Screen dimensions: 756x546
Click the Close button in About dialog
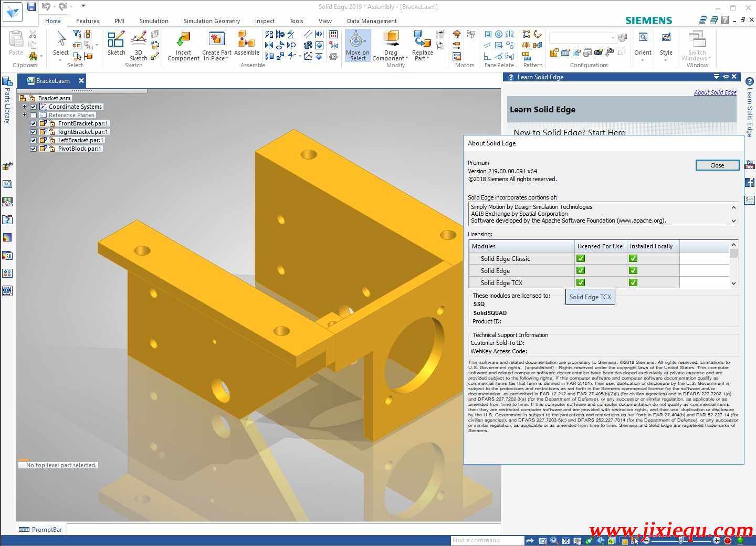pos(717,165)
